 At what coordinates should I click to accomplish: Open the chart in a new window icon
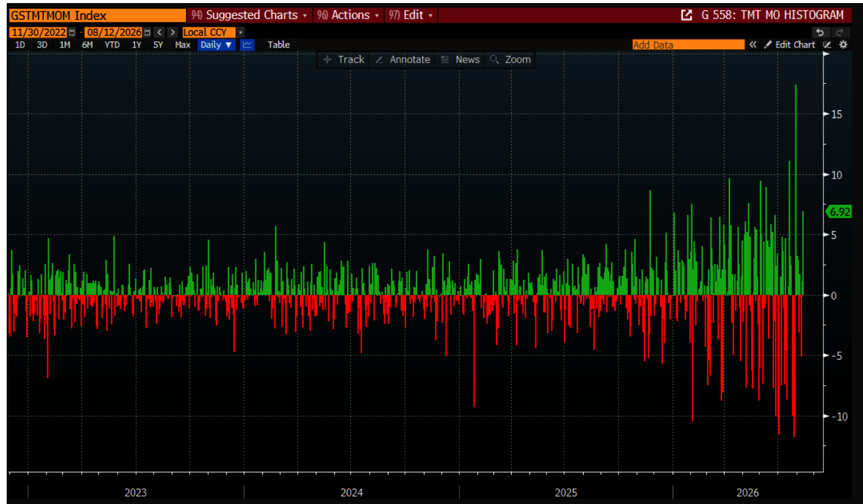686,15
